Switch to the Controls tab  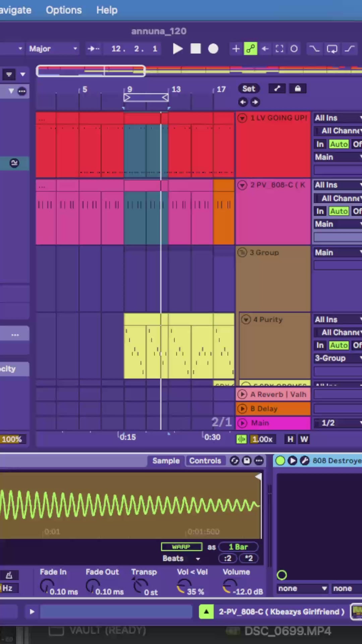(x=205, y=461)
